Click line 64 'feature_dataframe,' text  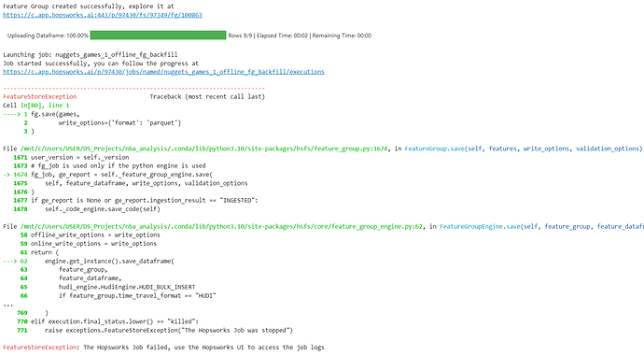point(91,278)
